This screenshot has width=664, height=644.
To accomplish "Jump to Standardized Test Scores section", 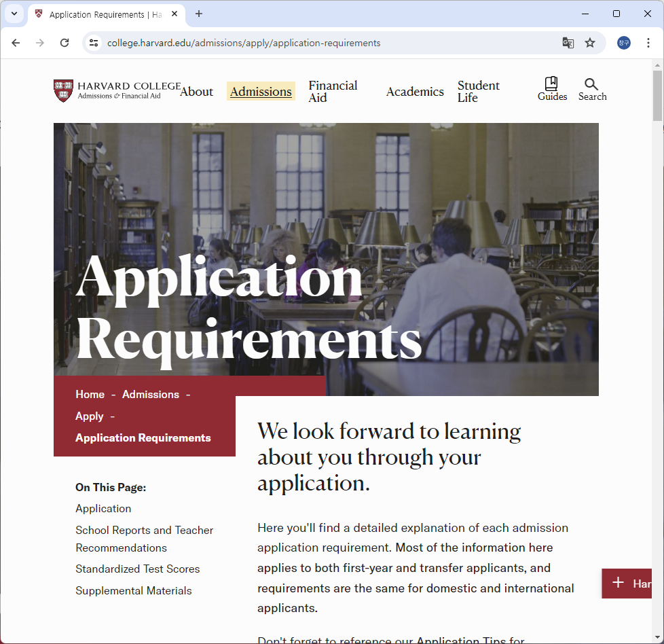I will point(138,569).
